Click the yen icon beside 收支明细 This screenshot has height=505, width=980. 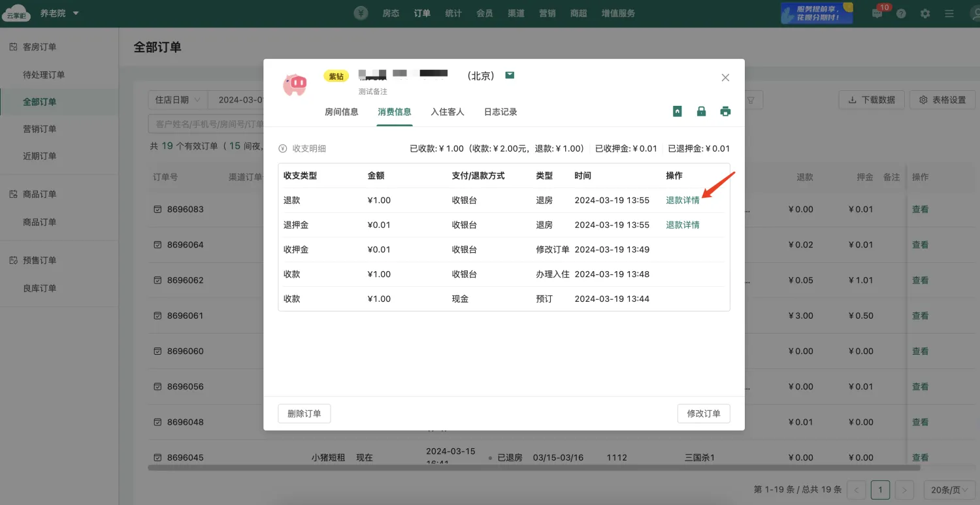[x=283, y=149]
